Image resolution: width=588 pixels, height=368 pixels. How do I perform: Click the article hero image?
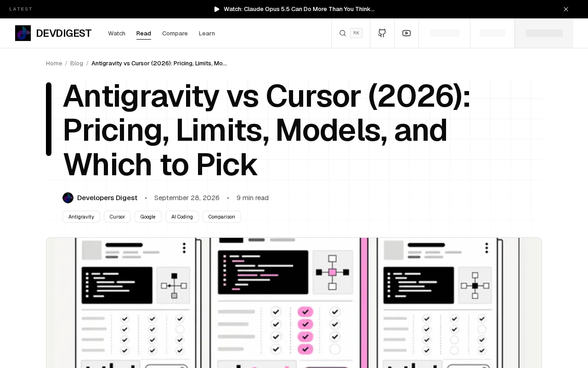tap(294, 303)
